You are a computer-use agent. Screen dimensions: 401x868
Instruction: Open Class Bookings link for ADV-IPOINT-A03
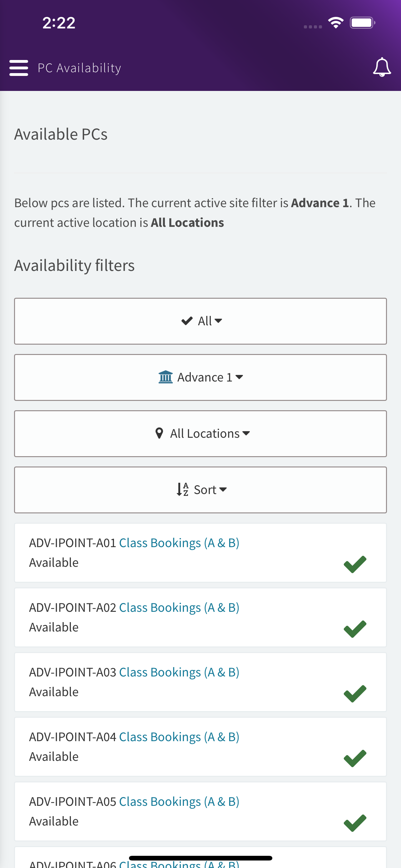pyautogui.click(x=179, y=672)
